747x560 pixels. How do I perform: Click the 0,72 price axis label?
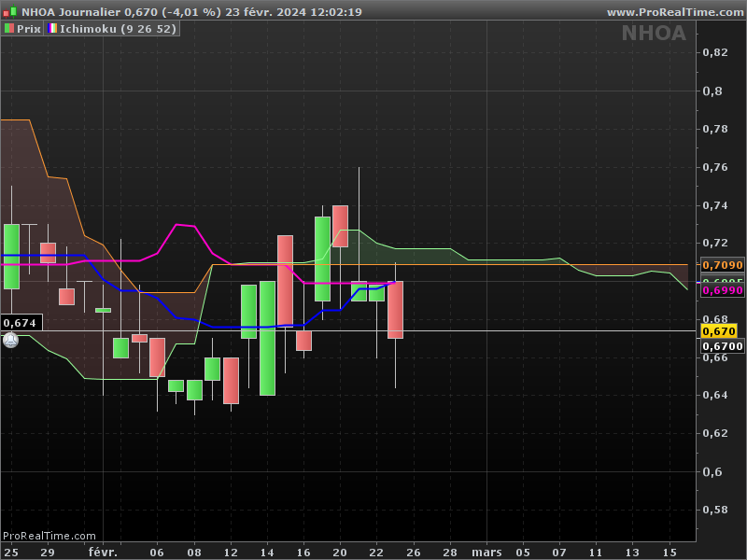click(x=715, y=243)
